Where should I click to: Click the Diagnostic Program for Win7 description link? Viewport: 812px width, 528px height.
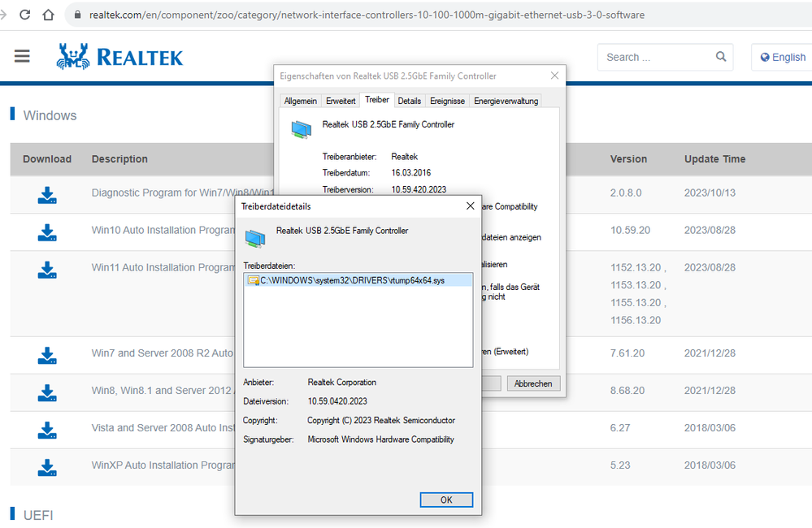coord(183,193)
